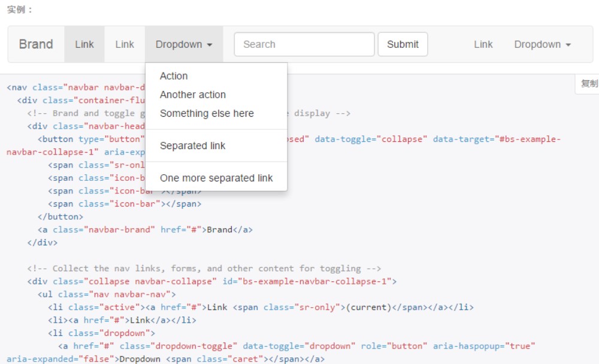Click the 复制 copy button
Viewport: 599px width, 364px height.
pyautogui.click(x=589, y=84)
